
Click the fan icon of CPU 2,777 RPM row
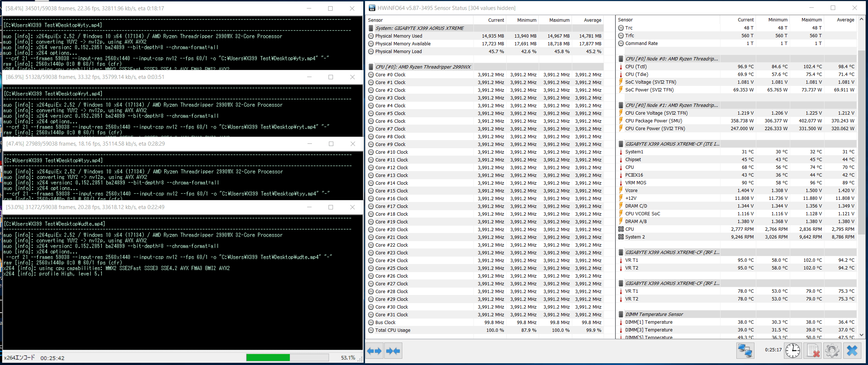pyautogui.click(x=621, y=229)
